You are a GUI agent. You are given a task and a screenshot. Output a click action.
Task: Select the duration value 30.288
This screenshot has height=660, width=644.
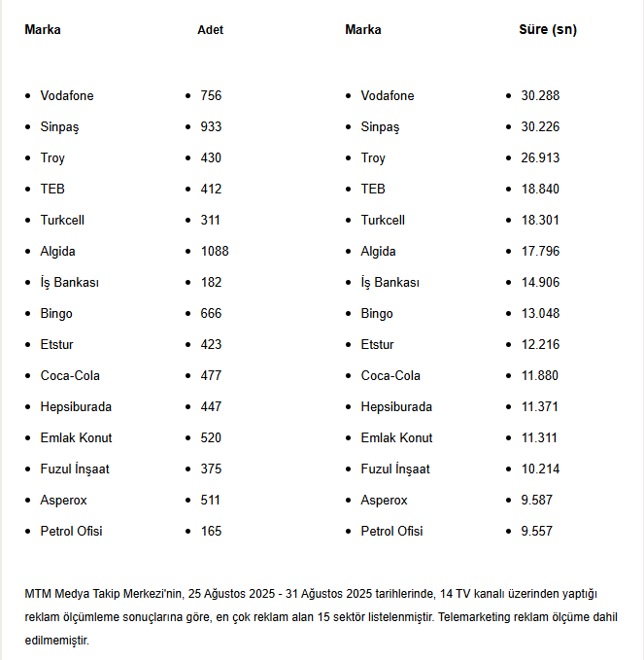(x=540, y=95)
